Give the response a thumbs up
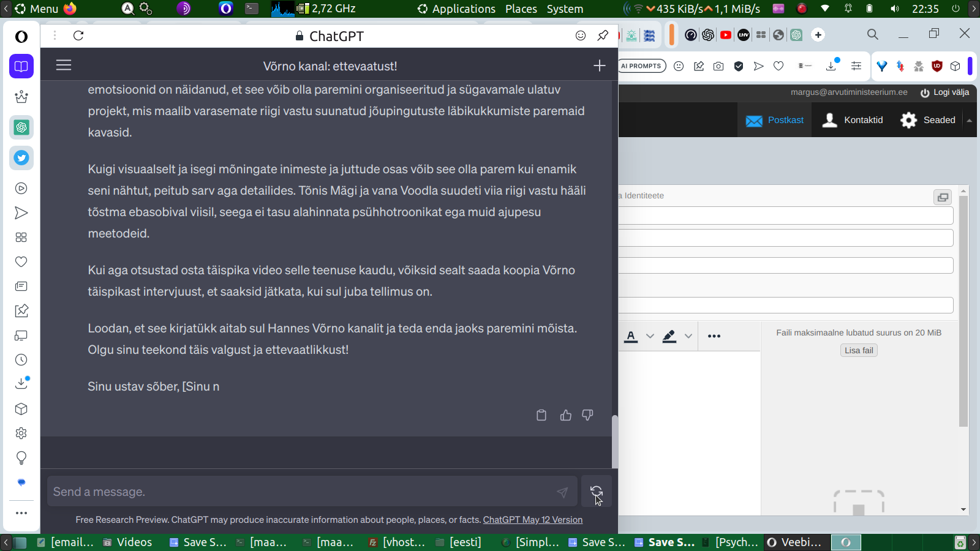980x551 pixels. pyautogui.click(x=565, y=415)
